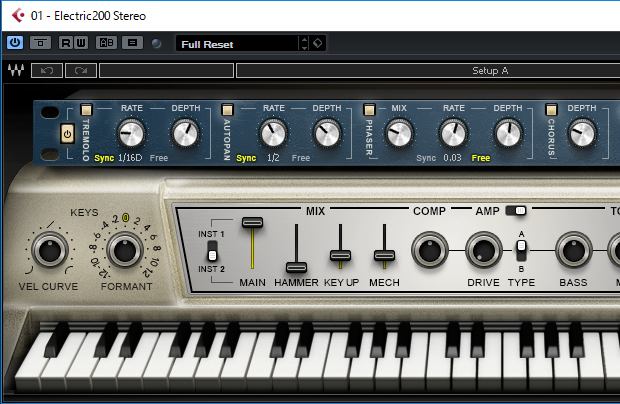The height and width of the screenshot is (404, 620).
Task: Enable Write automation W button
Action: click(81, 43)
